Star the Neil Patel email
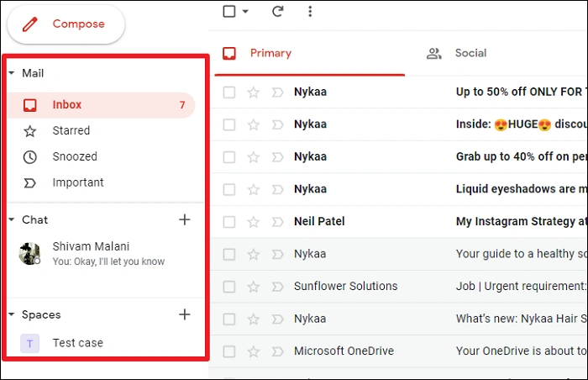Image resolution: width=588 pixels, height=380 pixels. click(254, 222)
